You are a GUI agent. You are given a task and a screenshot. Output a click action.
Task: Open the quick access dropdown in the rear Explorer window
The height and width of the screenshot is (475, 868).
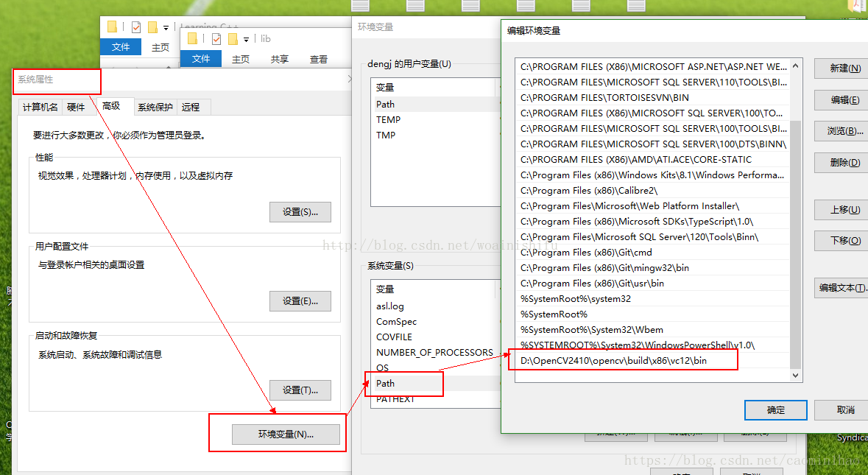166,28
